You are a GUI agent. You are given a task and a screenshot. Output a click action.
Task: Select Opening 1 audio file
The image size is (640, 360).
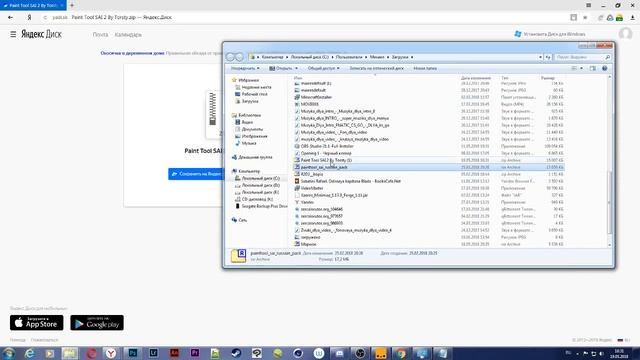[322, 153]
